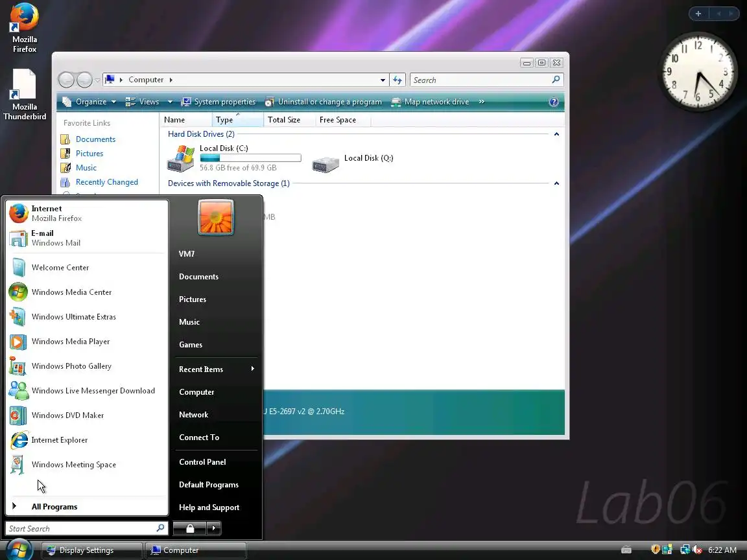Click Local Disk (C:) free space bar
This screenshot has width=747, height=560.
click(250, 158)
